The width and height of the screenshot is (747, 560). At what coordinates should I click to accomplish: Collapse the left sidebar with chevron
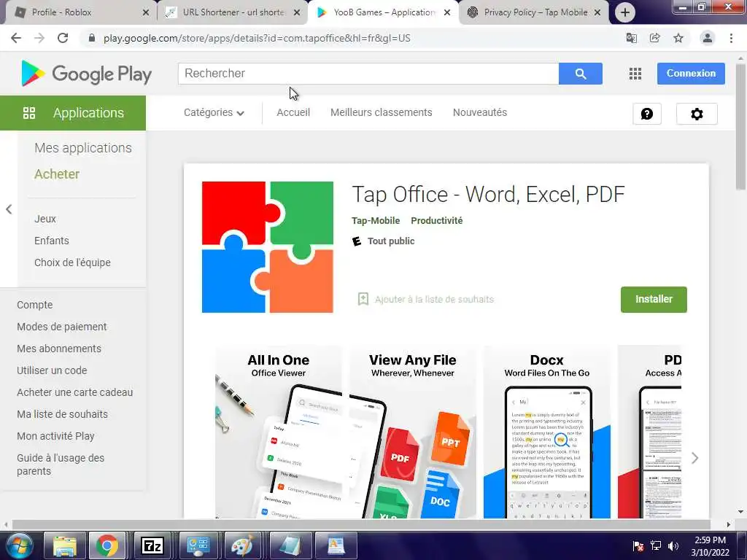coord(9,209)
